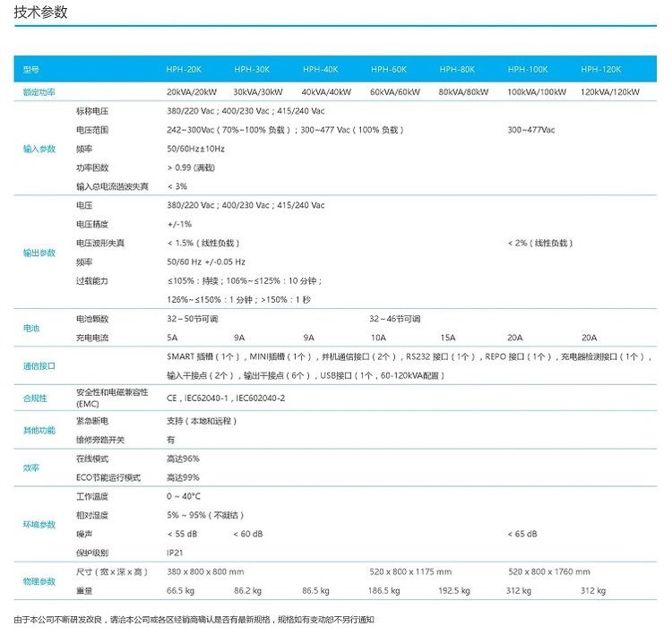Click the 0 ~ 40°C value
Screen dimensions: 672x643
click(184, 496)
